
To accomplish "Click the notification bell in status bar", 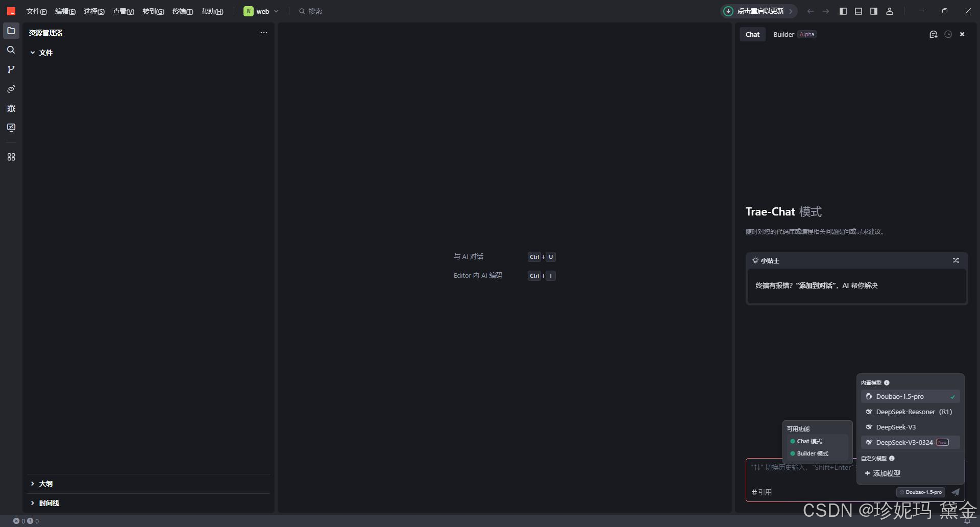I will point(967,521).
